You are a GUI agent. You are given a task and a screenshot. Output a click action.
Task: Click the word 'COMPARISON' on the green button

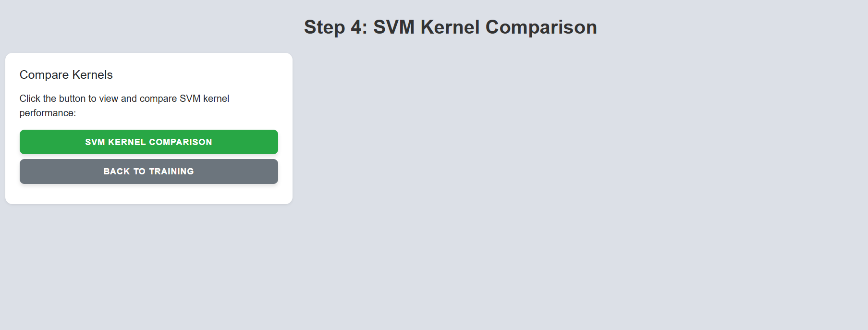pyautogui.click(x=181, y=142)
